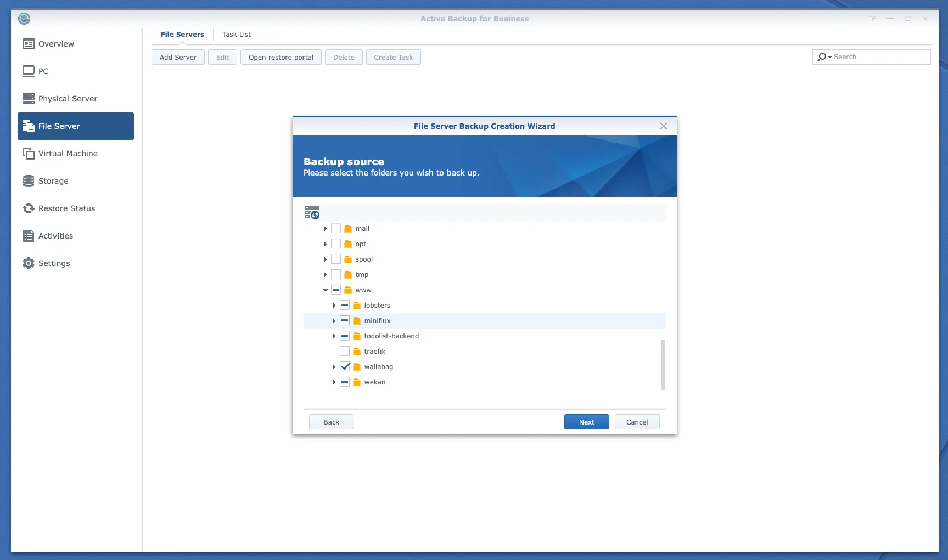The height and width of the screenshot is (560, 948).
Task: Toggle the wekan folder checkbox
Action: pyautogui.click(x=345, y=382)
